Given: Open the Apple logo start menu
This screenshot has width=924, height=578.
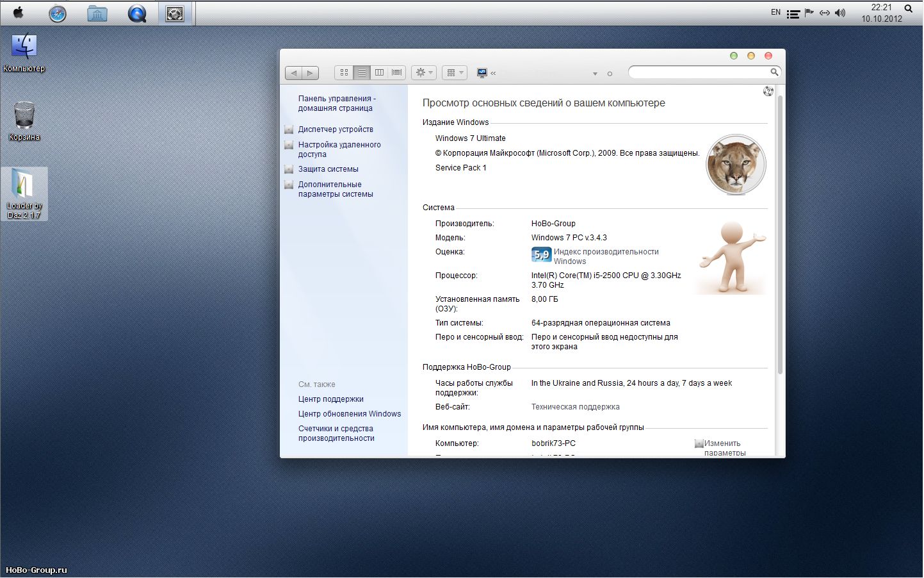Looking at the screenshot, I should click(18, 12).
